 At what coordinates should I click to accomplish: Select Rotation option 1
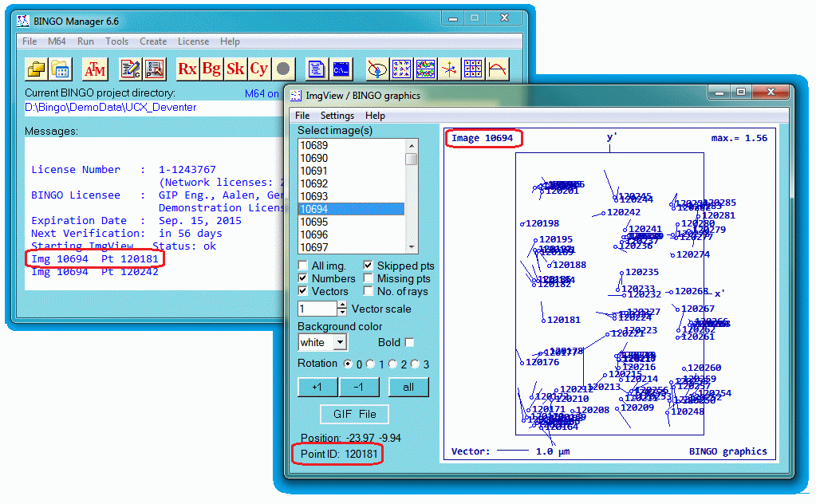[x=371, y=364]
